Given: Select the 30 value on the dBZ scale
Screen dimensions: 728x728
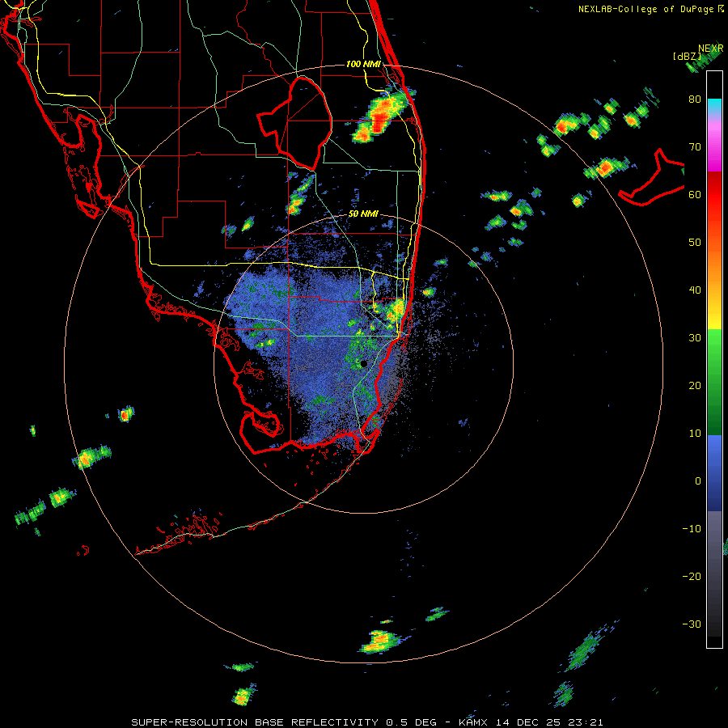Looking at the screenshot, I should click(695, 338).
